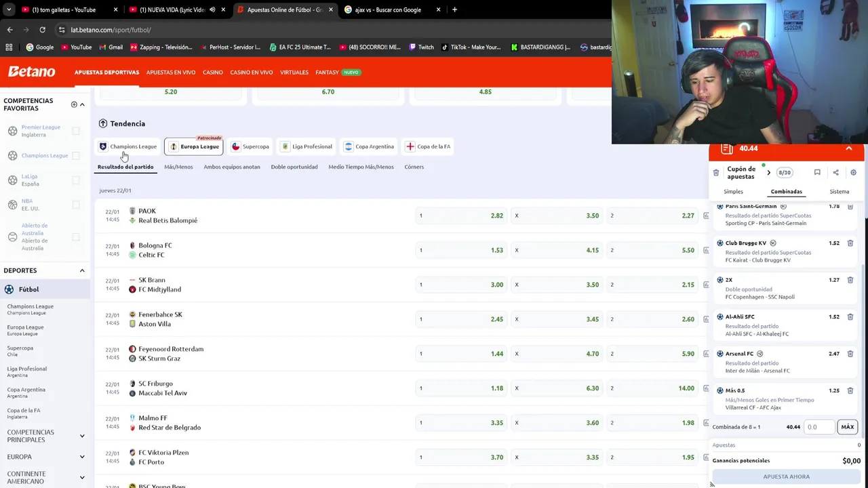The image size is (868, 488).
Task: Pick Aston Villa away odds 2.60
Action: (x=652, y=319)
